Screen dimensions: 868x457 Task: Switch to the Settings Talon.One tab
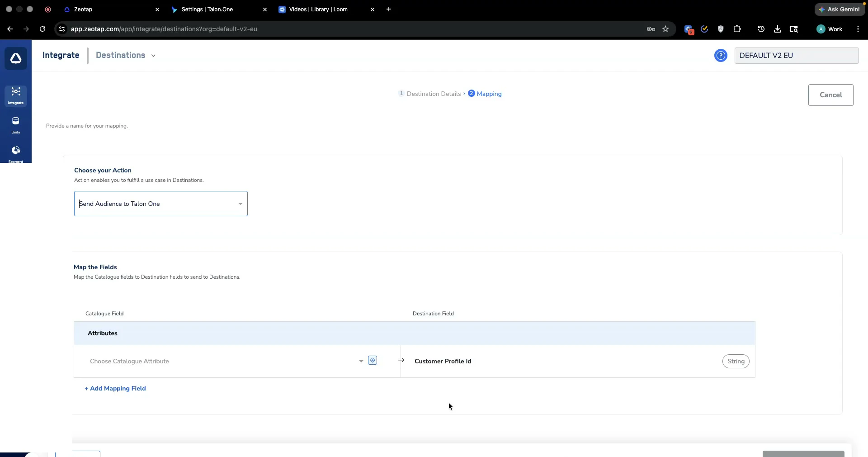pyautogui.click(x=219, y=9)
